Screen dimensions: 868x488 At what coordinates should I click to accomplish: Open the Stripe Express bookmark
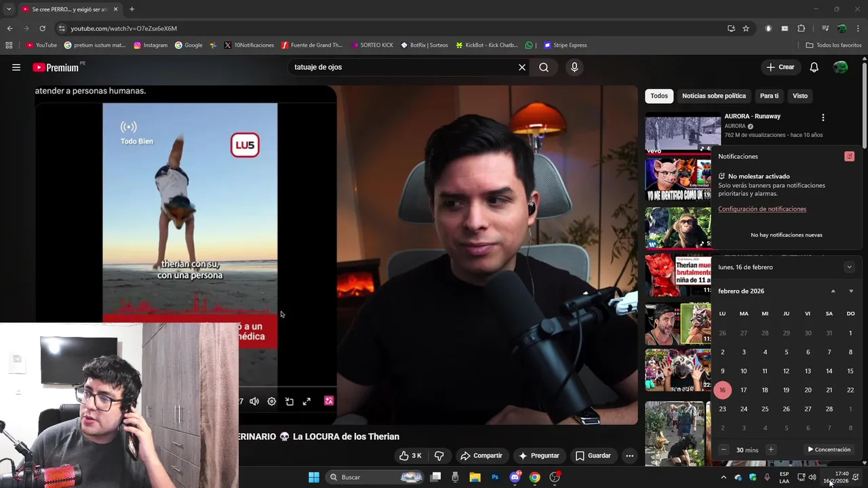pos(565,45)
